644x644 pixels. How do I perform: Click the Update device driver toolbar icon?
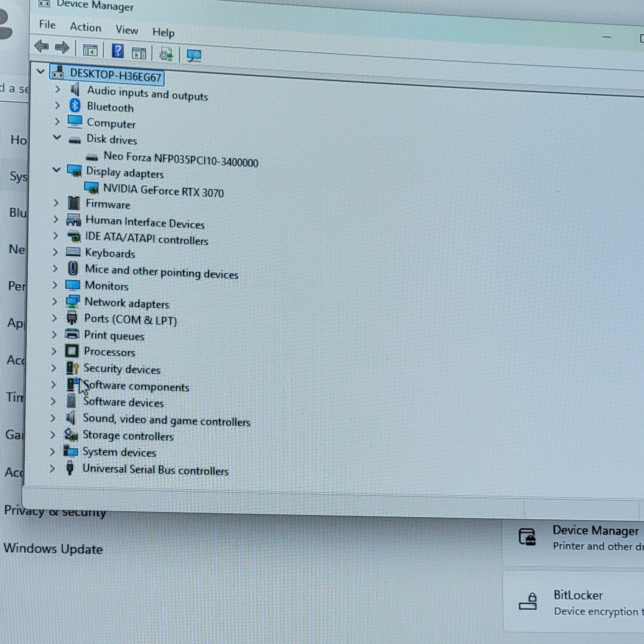tap(166, 54)
